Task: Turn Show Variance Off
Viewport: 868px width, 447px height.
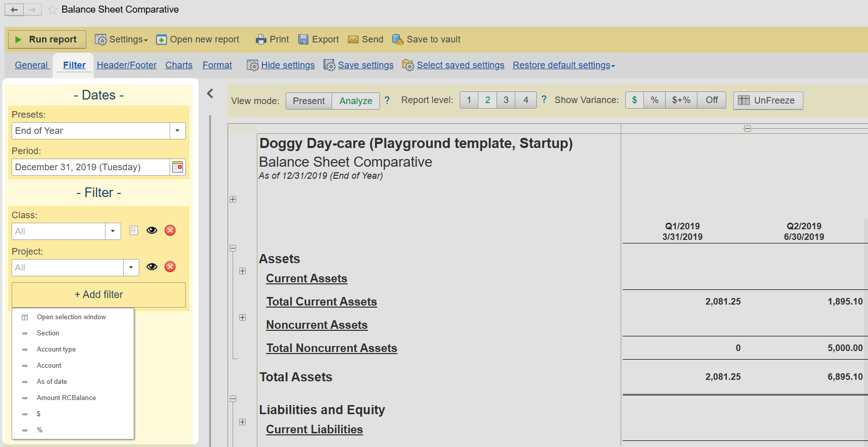Action: (x=712, y=100)
